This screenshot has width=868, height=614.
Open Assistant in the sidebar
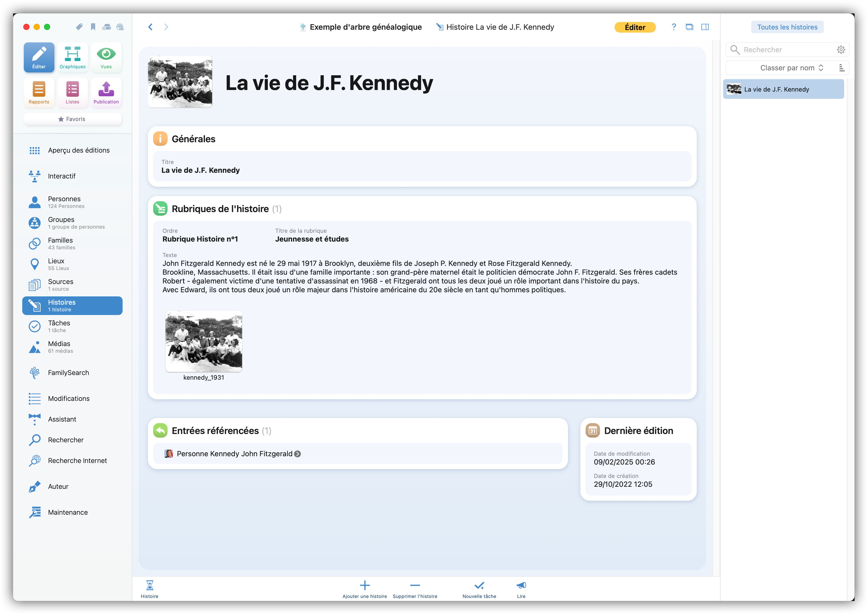click(x=73, y=420)
